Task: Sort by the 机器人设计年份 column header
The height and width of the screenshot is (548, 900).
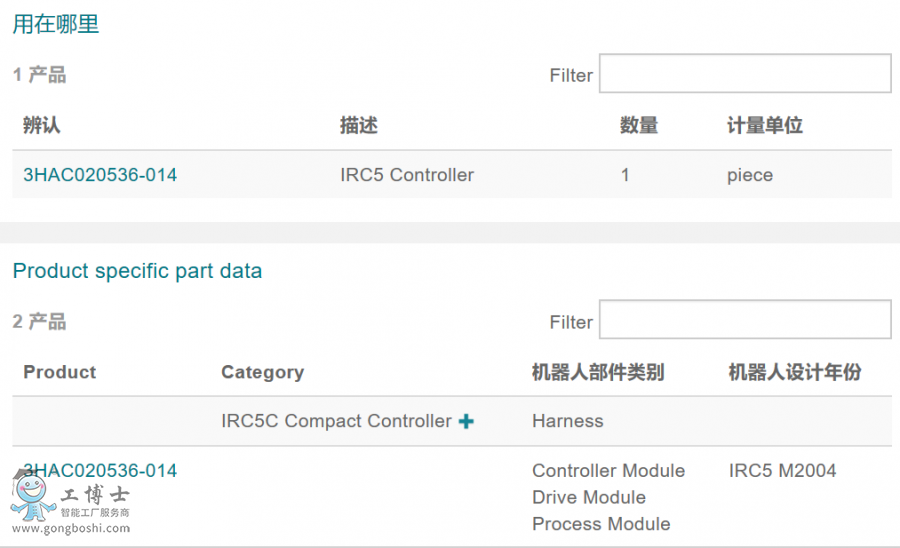Action: [795, 372]
